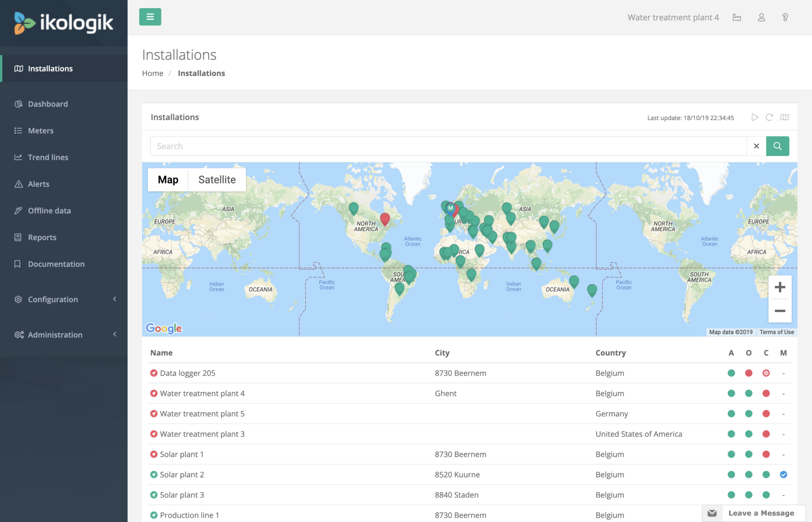Open the Solar plant 2 row
This screenshot has height=522, width=812.
[470, 474]
